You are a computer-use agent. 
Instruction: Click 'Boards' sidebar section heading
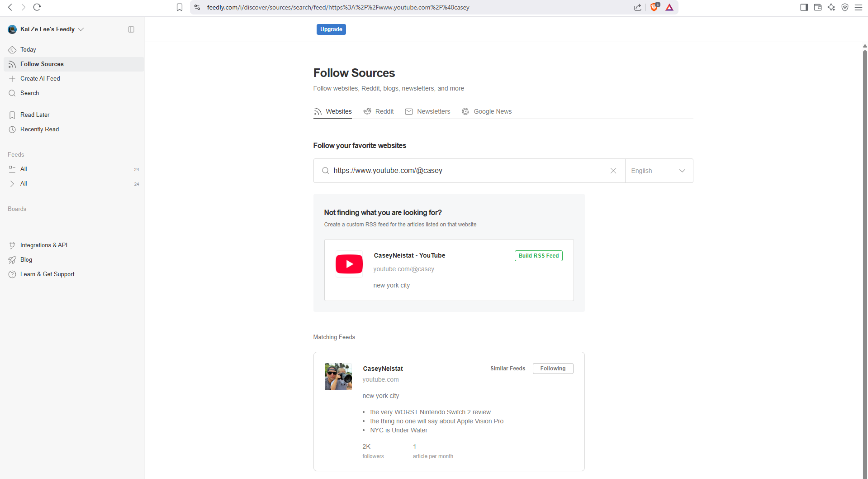click(17, 209)
